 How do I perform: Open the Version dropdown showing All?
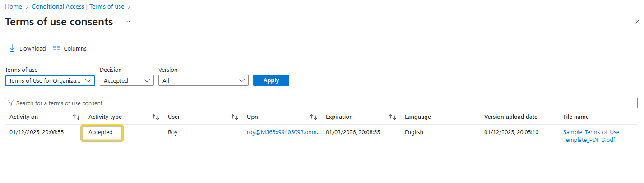point(203,80)
